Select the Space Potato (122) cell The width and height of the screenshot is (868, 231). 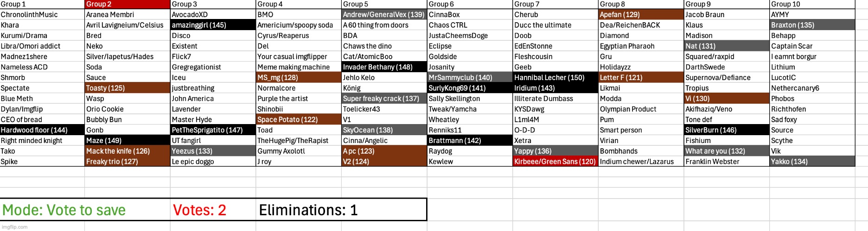point(298,119)
